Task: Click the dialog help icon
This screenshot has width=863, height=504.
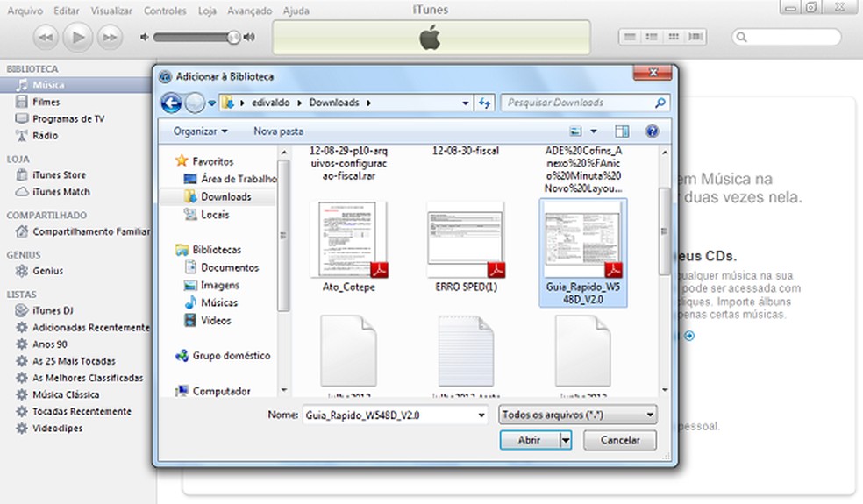Action: click(653, 131)
